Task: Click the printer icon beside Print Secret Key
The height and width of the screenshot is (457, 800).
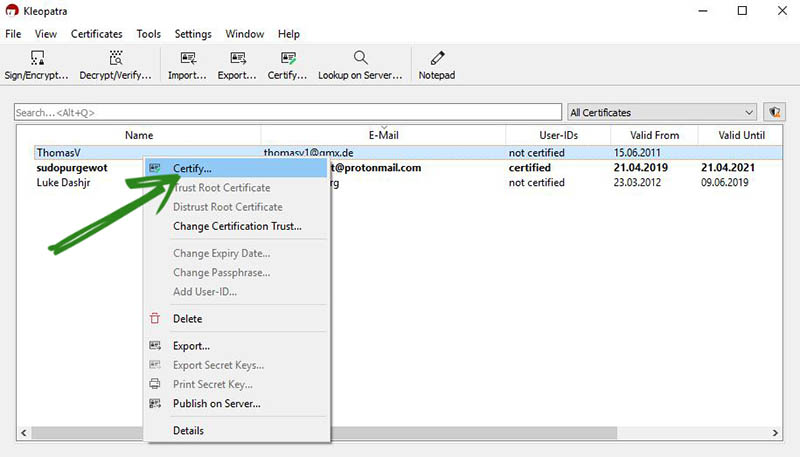Action: [155, 384]
